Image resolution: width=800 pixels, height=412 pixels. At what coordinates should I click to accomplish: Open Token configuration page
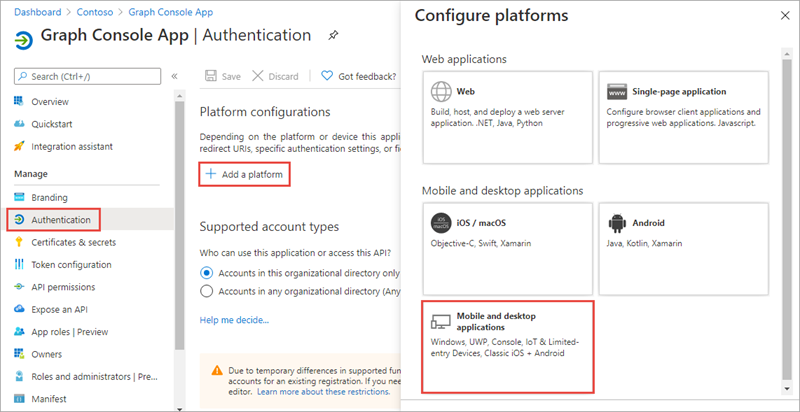[x=71, y=265]
